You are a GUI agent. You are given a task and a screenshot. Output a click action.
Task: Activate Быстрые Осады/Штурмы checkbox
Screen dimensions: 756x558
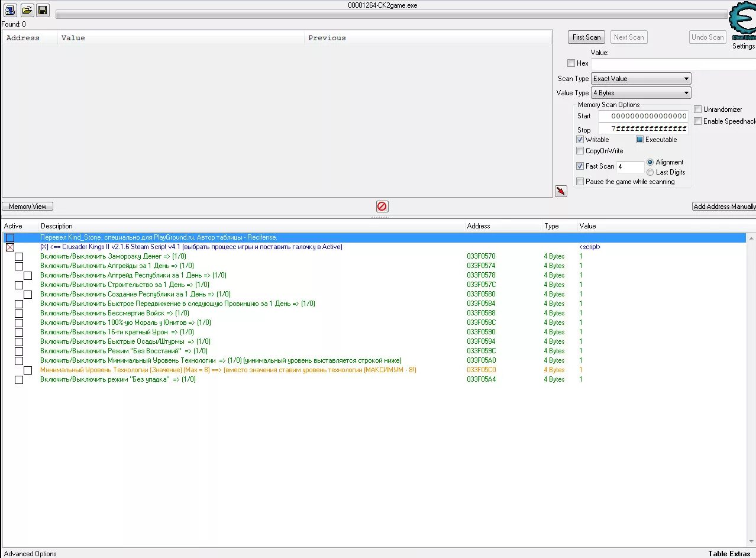[x=19, y=342]
